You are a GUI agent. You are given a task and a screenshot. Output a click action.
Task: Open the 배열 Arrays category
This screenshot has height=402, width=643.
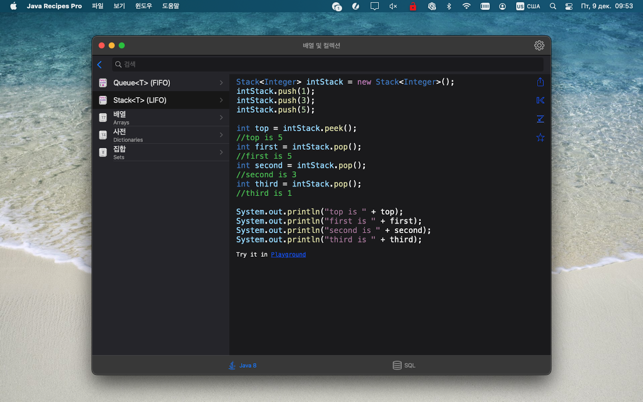point(161,118)
